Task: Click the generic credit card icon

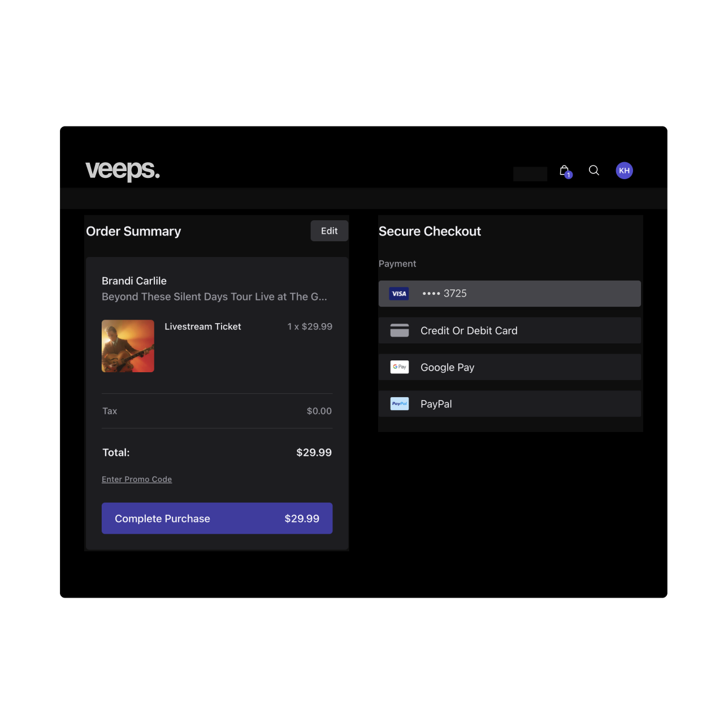Action: [x=400, y=330]
